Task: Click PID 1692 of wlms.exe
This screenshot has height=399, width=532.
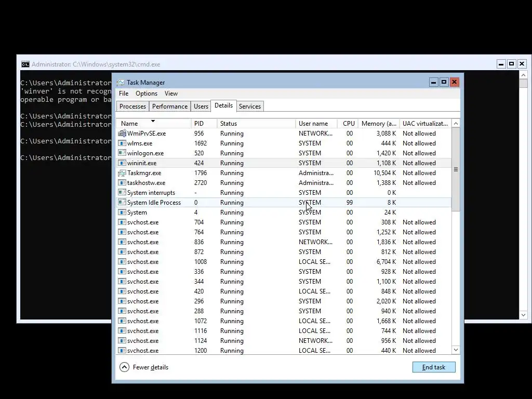Action: pyautogui.click(x=200, y=143)
